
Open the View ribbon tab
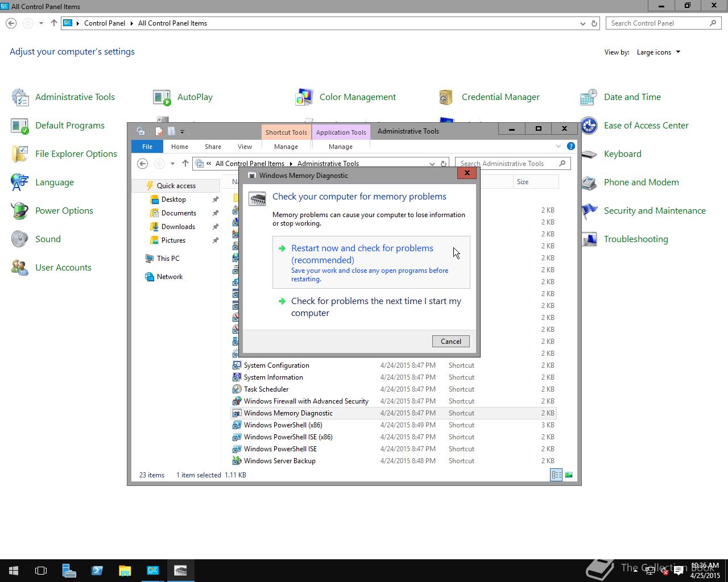(x=245, y=147)
